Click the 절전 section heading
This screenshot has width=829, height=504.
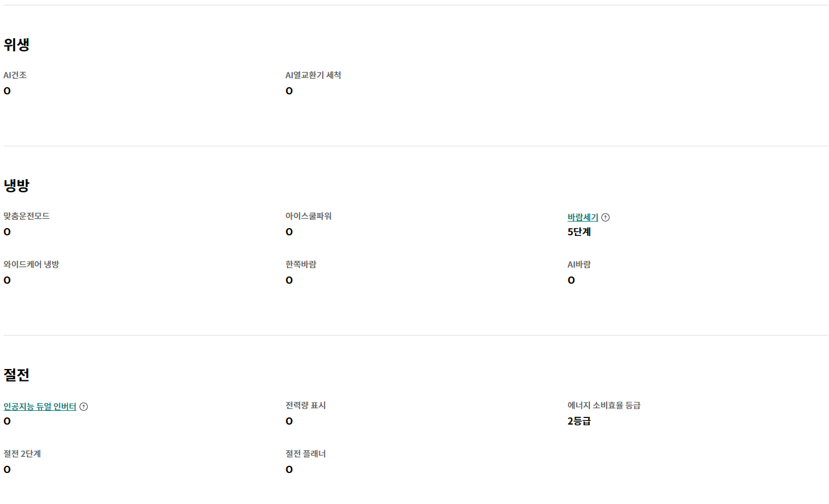(x=17, y=374)
